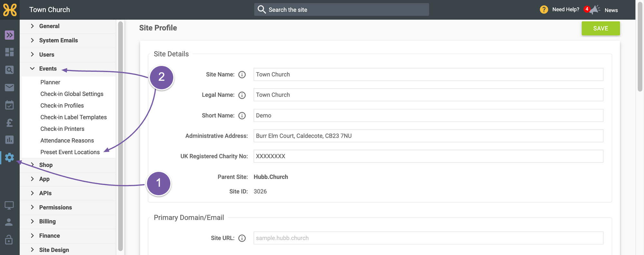This screenshot has height=255, width=644.
Task: Click the Town Church site title
Action: [x=50, y=10]
